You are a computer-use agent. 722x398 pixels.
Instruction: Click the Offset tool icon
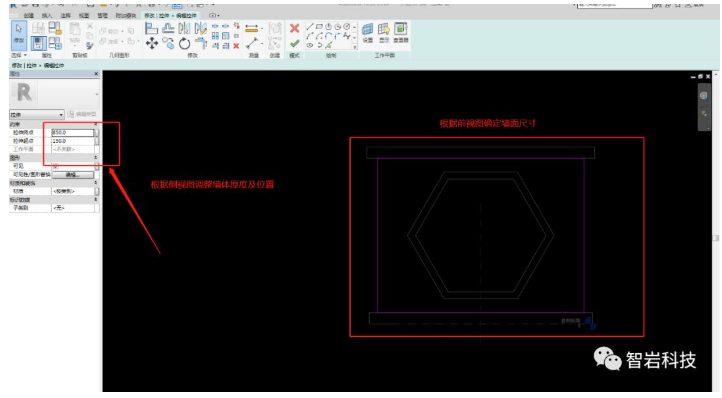pyautogui.click(x=168, y=29)
